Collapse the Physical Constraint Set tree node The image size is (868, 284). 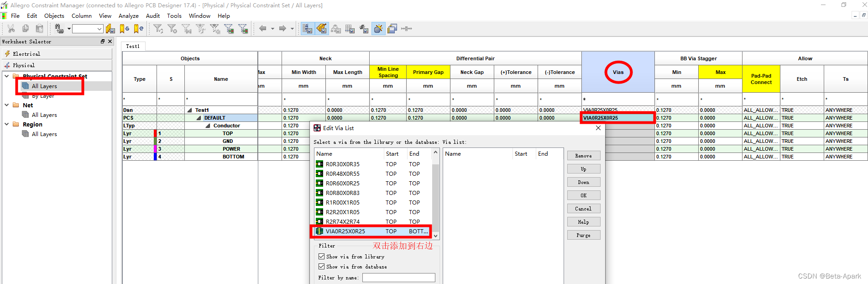pyautogui.click(x=7, y=76)
